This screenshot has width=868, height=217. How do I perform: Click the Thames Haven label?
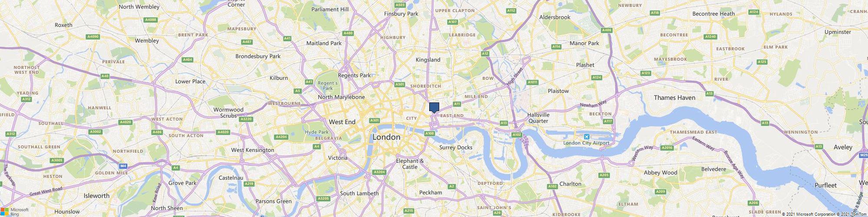click(x=674, y=98)
